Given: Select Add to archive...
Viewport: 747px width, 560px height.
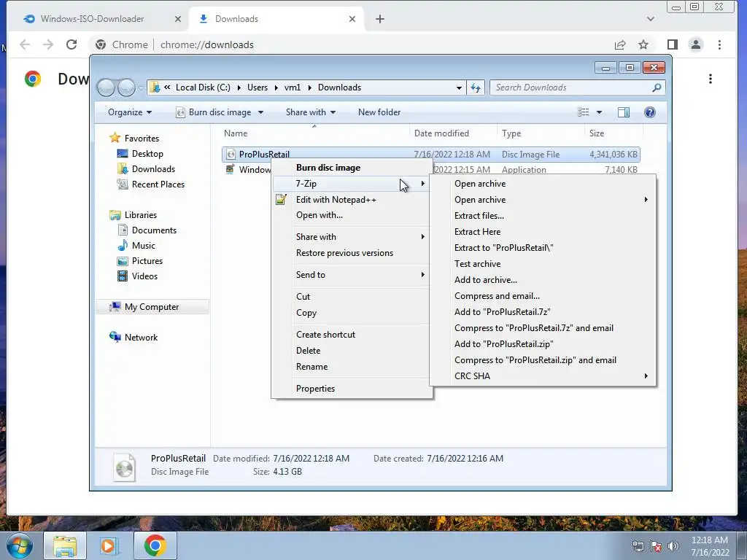Looking at the screenshot, I should coord(543,280).
